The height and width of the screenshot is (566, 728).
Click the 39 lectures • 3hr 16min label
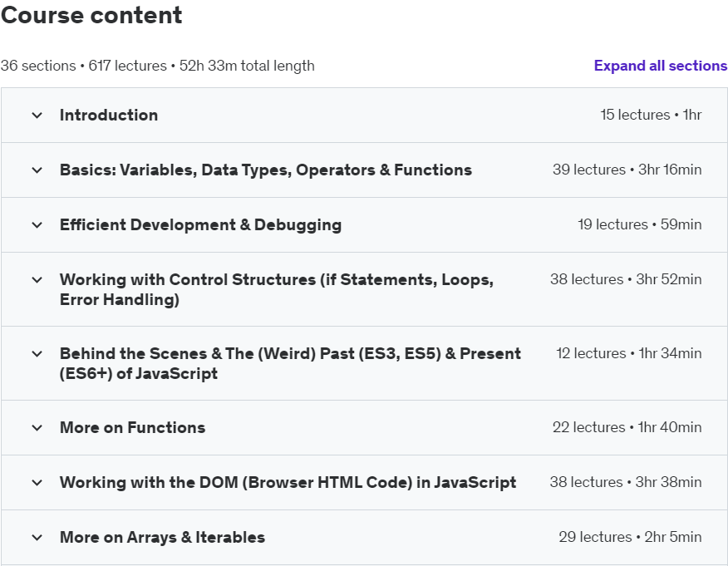point(627,170)
